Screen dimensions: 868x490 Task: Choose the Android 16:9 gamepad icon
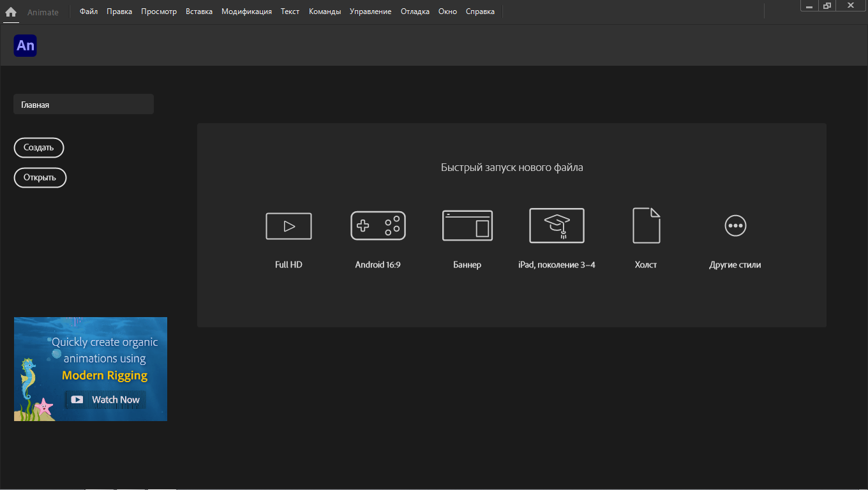(378, 226)
